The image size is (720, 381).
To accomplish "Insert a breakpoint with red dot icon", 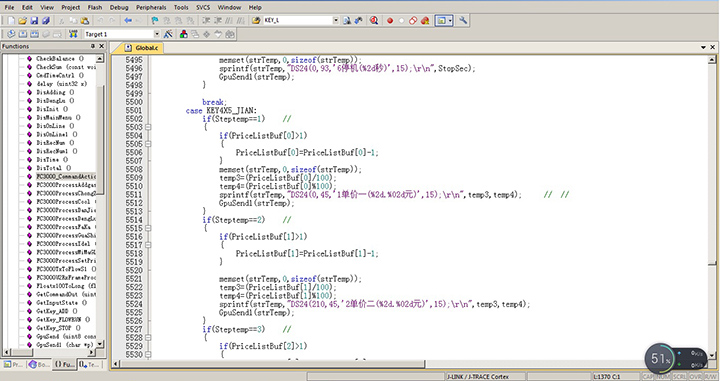I will (390, 21).
